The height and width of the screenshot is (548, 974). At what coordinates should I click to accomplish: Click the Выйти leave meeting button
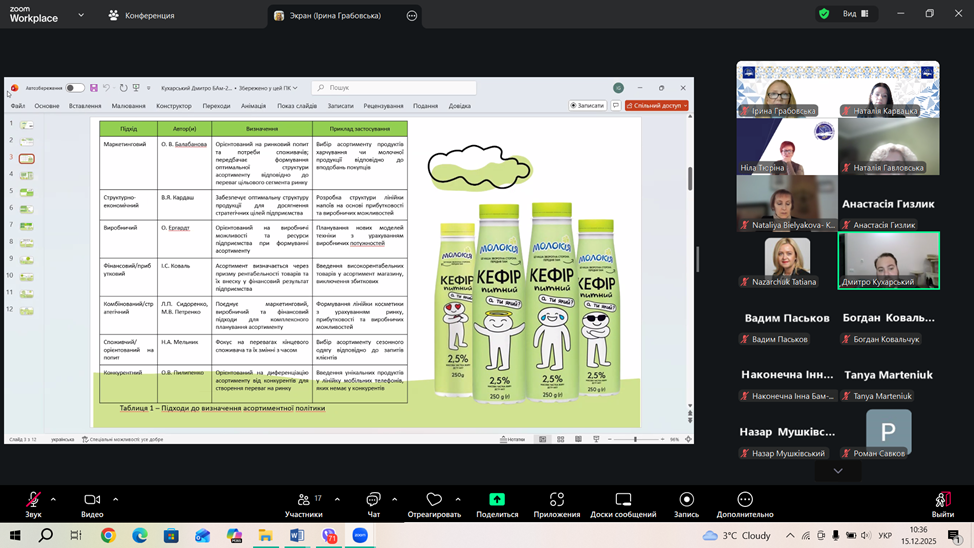[942, 502]
